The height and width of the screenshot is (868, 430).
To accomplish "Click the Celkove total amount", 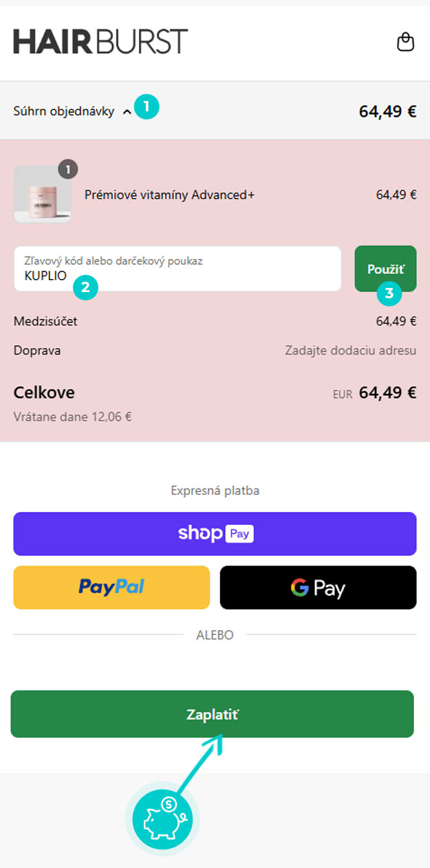I will pyautogui.click(x=387, y=392).
